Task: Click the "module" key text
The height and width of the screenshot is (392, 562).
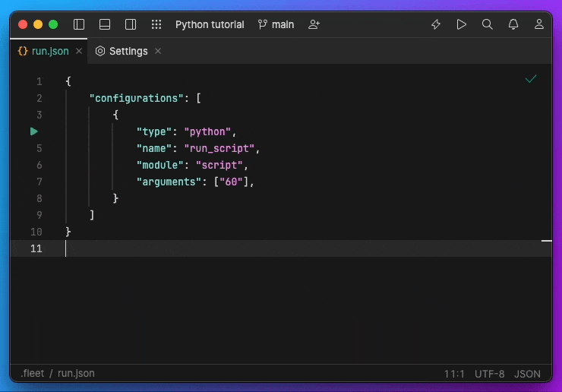Action: coord(160,166)
